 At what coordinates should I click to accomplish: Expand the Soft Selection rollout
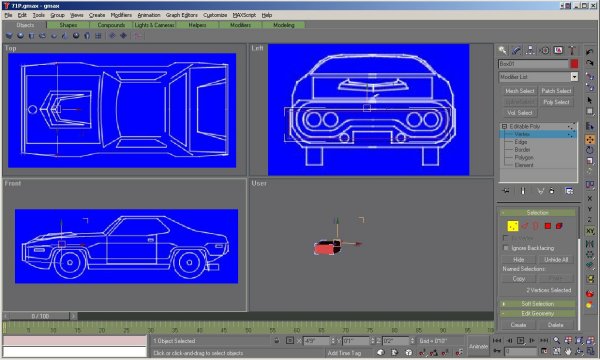(537, 304)
